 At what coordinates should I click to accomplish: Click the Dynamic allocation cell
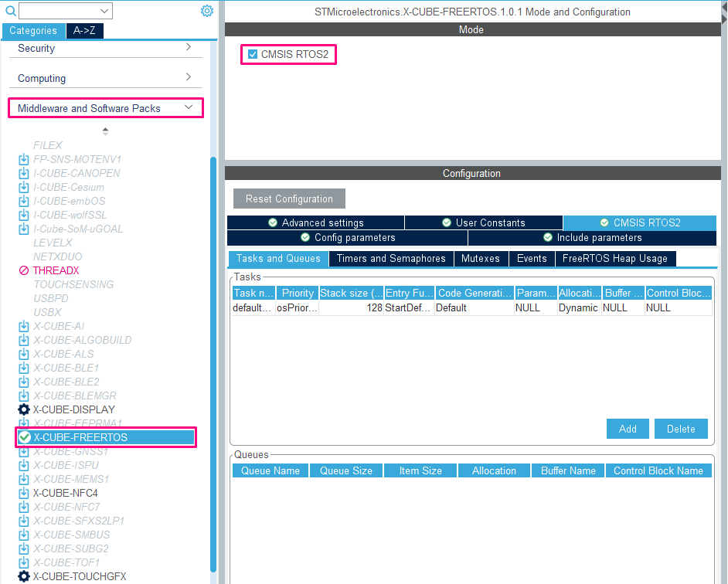[579, 307]
